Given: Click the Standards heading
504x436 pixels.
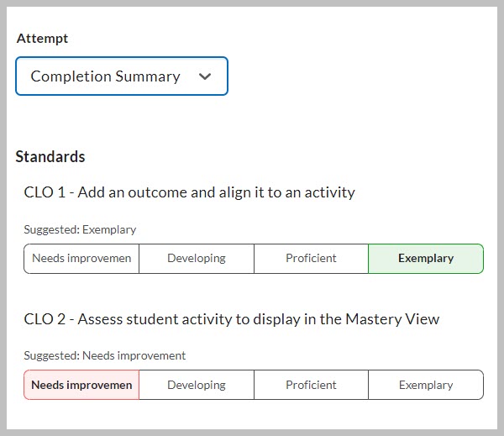Looking at the screenshot, I should [50, 157].
